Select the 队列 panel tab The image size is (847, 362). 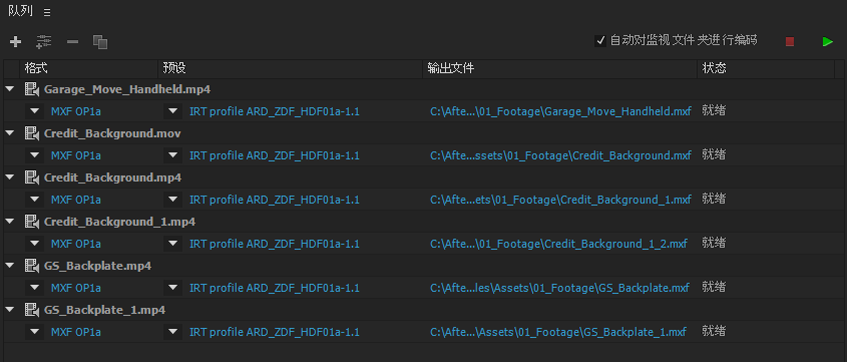point(21,11)
